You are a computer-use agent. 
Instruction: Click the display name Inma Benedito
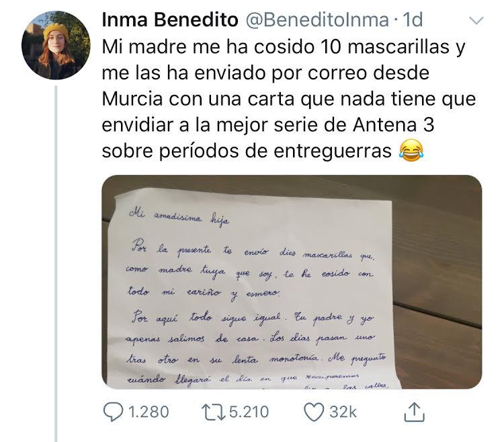point(169,21)
